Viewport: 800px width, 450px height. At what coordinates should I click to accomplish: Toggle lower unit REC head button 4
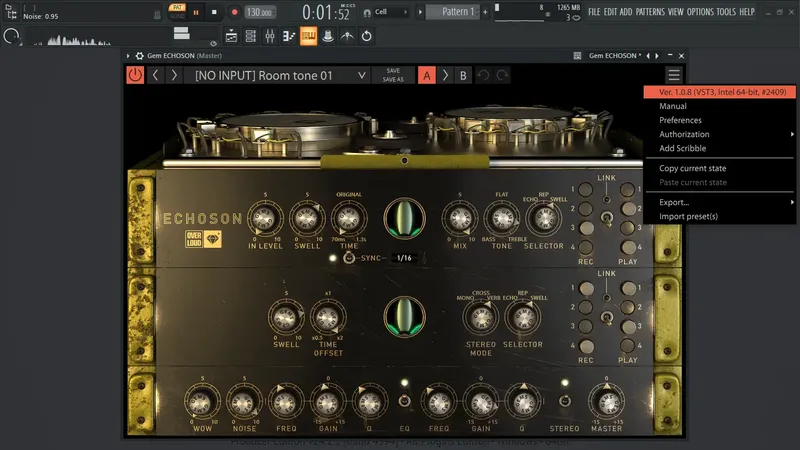(x=586, y=346)
